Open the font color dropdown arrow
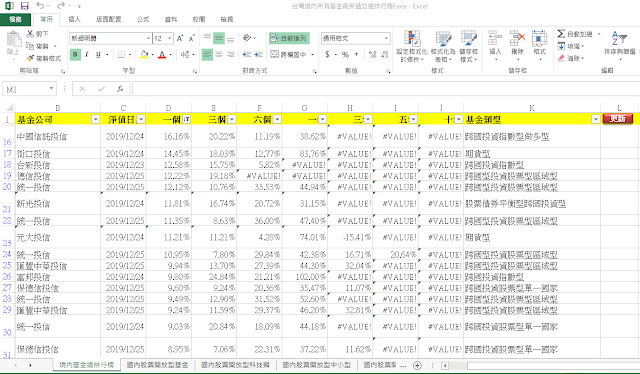Screen dimensions: 640x374 (x=171, y=55)
